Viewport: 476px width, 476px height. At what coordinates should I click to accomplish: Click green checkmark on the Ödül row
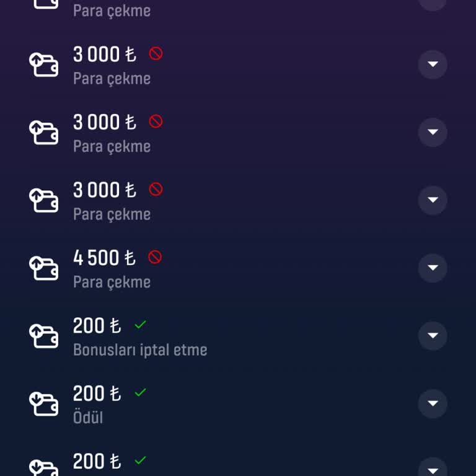(x=141, y=392)
